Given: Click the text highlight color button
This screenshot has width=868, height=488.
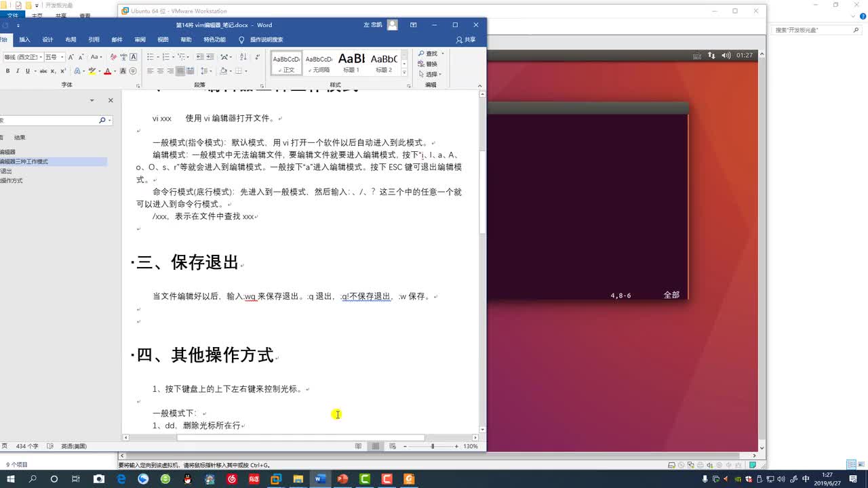Looking at the screenshot, I should point(92,71).
